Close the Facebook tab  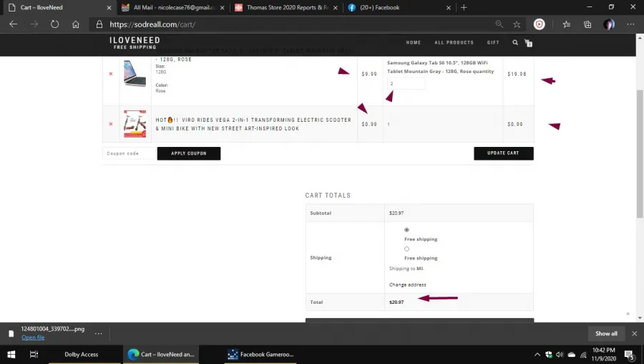[449, 7]
